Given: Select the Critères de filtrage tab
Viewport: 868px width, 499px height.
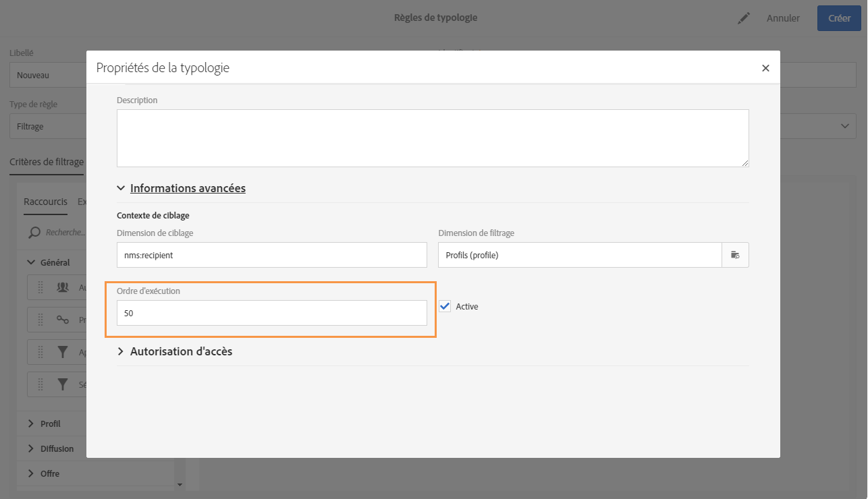Looking at the screenshot, I should click(47, 162).
